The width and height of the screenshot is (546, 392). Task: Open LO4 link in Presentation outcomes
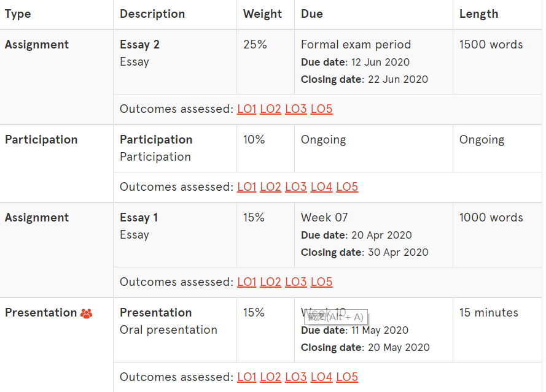(321, 377)
